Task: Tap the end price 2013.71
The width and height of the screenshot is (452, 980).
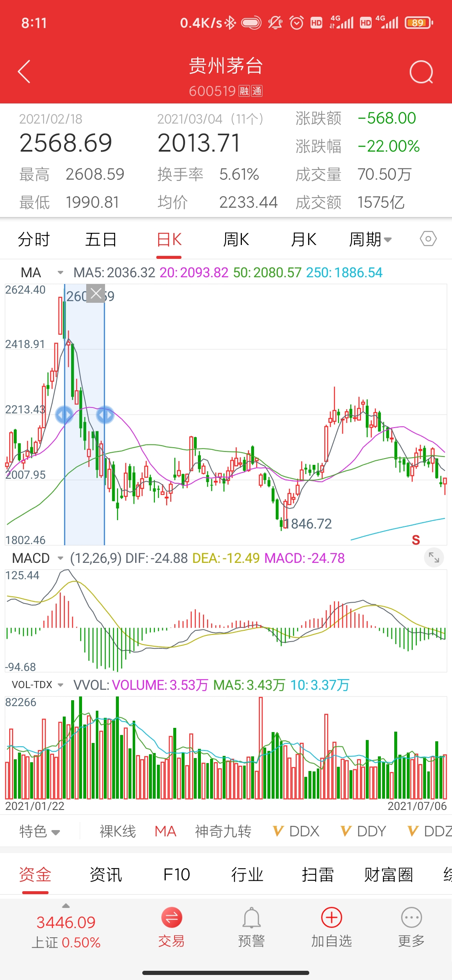Action: point(199,143)
